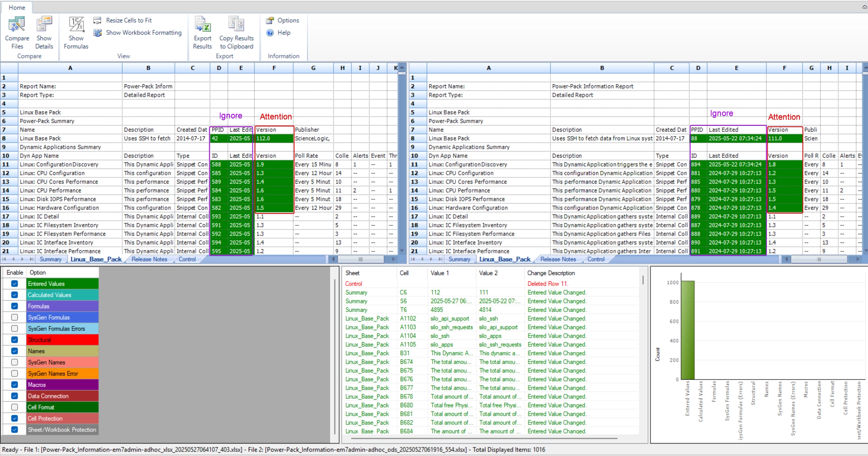Click the Change Description column header
The image size is (868, 456).
pos(551,273)
